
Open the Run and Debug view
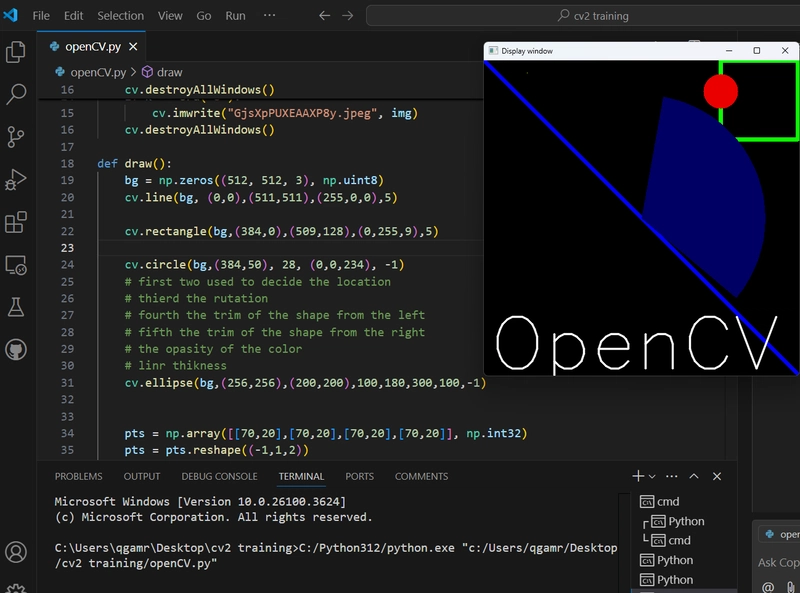16,180
